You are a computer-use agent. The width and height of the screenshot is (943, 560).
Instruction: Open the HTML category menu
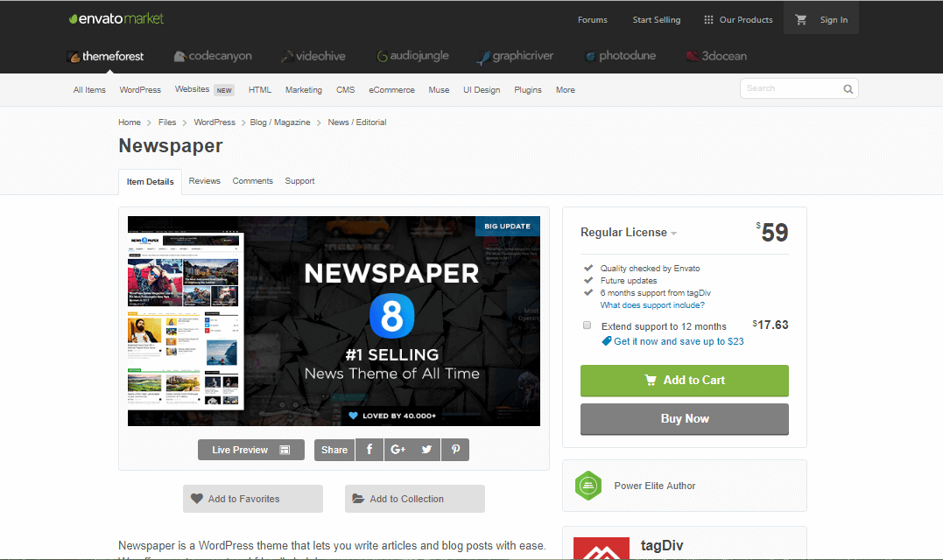point(260,90)
